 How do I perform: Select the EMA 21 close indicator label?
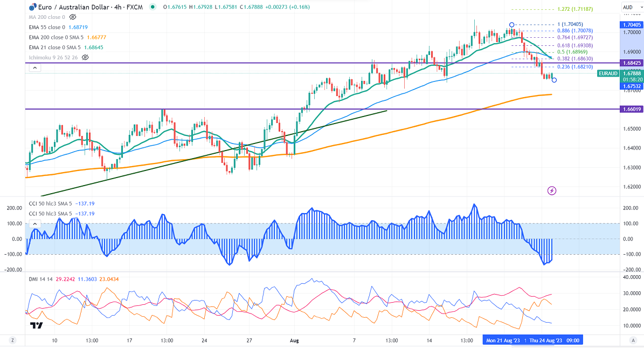[x=53, y=47]
